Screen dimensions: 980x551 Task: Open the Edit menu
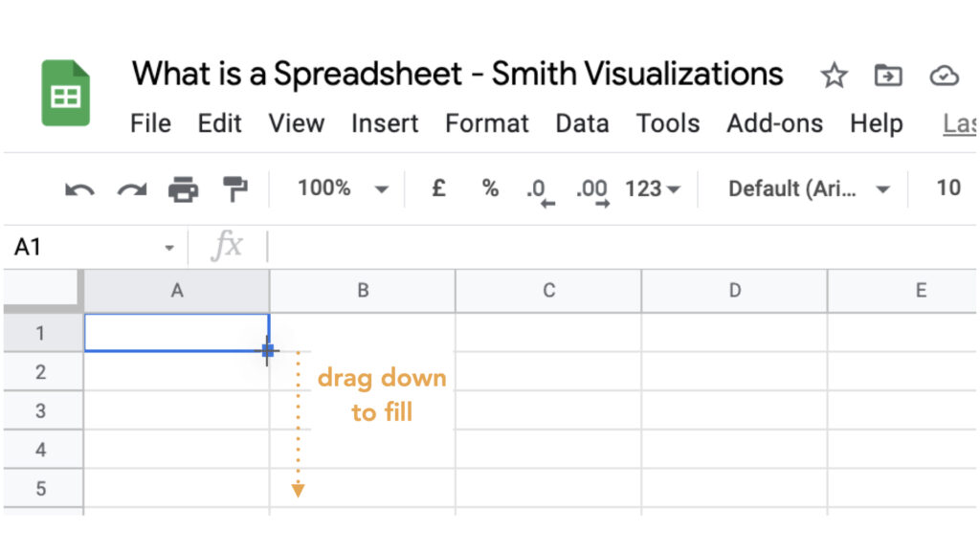pos(219,123)
